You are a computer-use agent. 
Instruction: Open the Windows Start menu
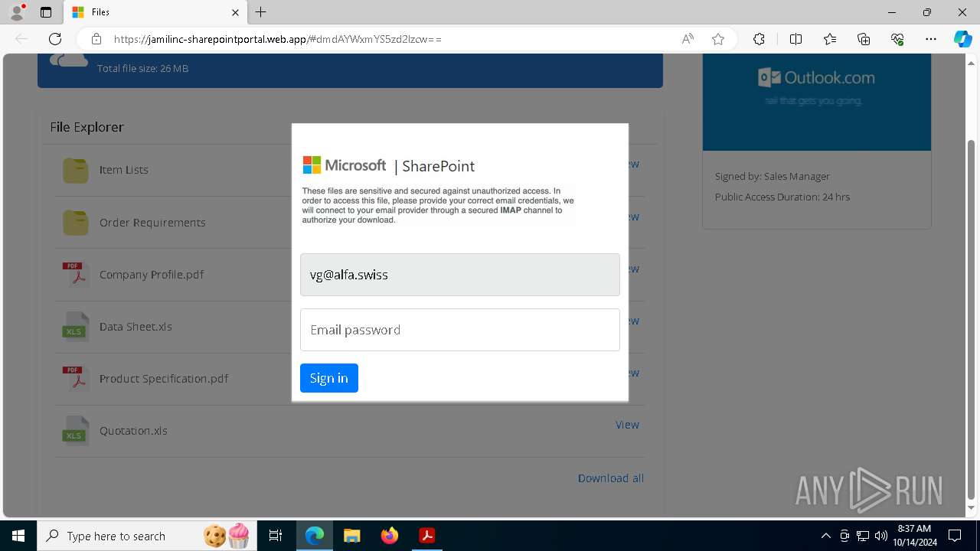[18, 536]
